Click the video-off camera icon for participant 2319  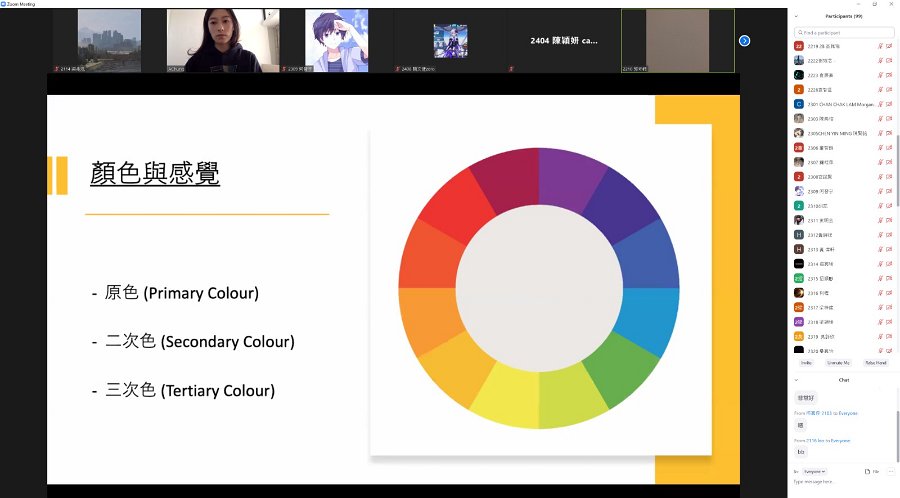889,336
